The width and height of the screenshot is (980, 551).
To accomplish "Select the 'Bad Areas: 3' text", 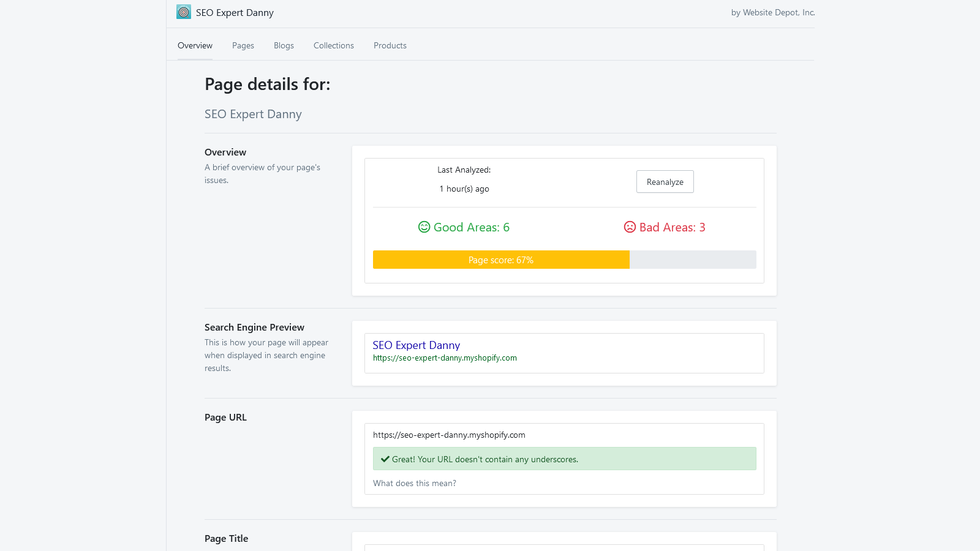I will [673, 227].
